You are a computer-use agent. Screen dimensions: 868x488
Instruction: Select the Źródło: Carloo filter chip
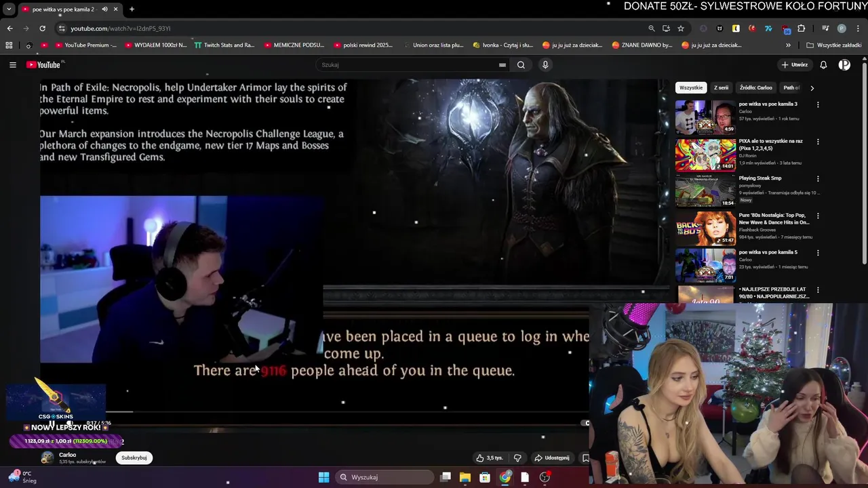point(756,88)
